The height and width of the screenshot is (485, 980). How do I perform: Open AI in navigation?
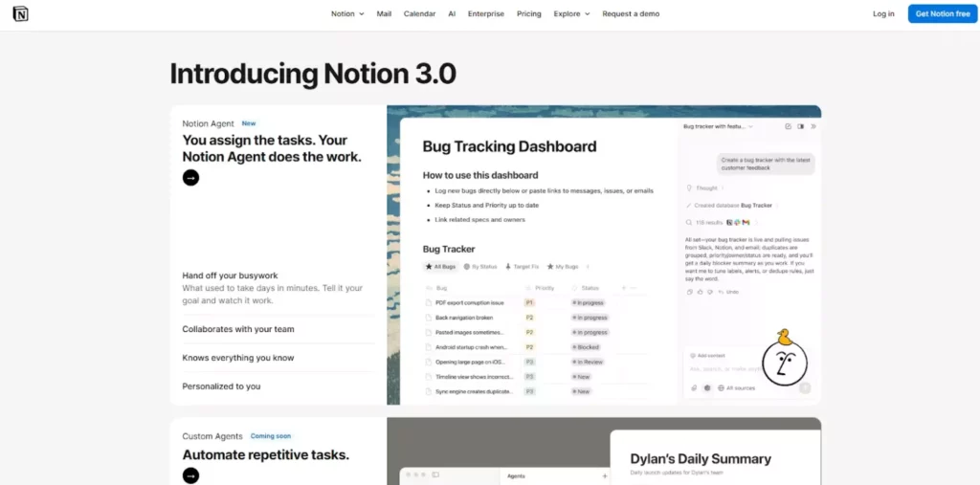click(452, 13)
